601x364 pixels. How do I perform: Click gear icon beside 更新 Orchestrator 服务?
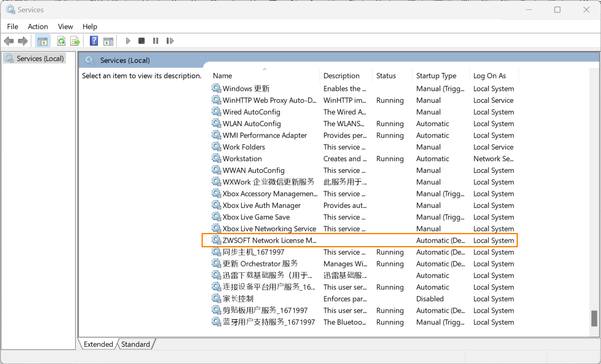click(x=216, y=263)
